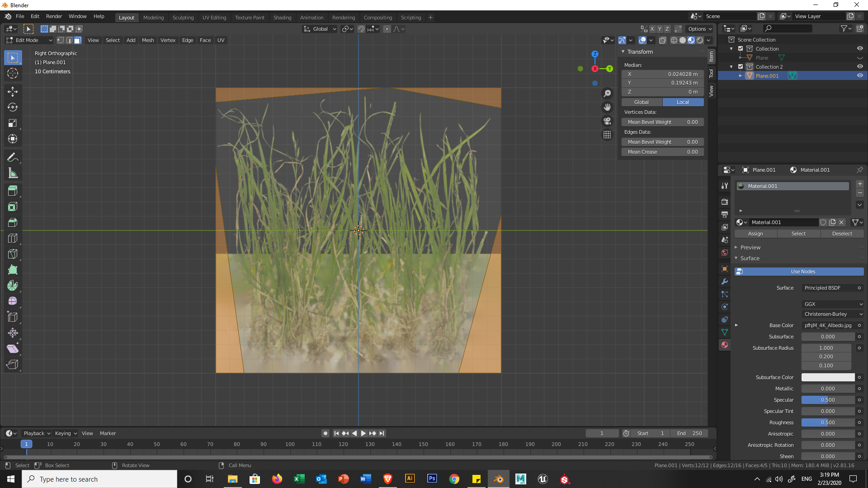Viewport: 868px width, 488px height.
Task: Hide Plane.001 using its eye icon
Action: point(860,76)
